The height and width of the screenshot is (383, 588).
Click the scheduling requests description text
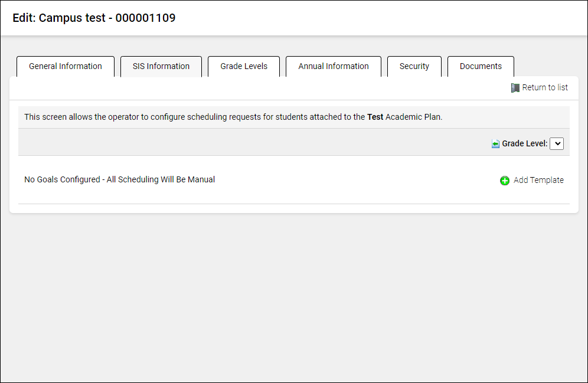(x=233, y=117)
